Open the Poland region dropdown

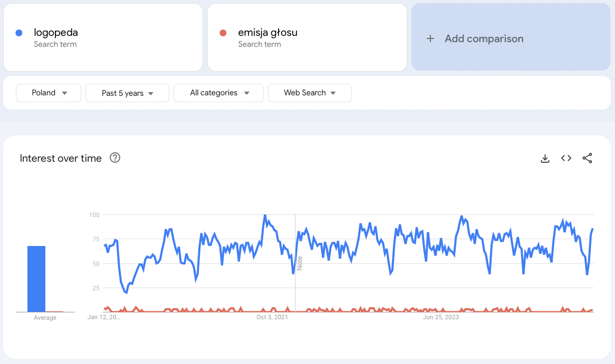point(49,93)
